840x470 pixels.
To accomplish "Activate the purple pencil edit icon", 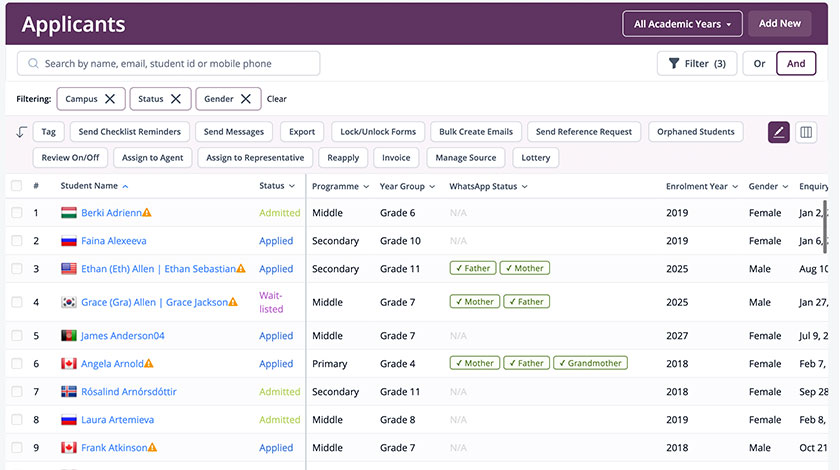I will (x=778, y=132).
